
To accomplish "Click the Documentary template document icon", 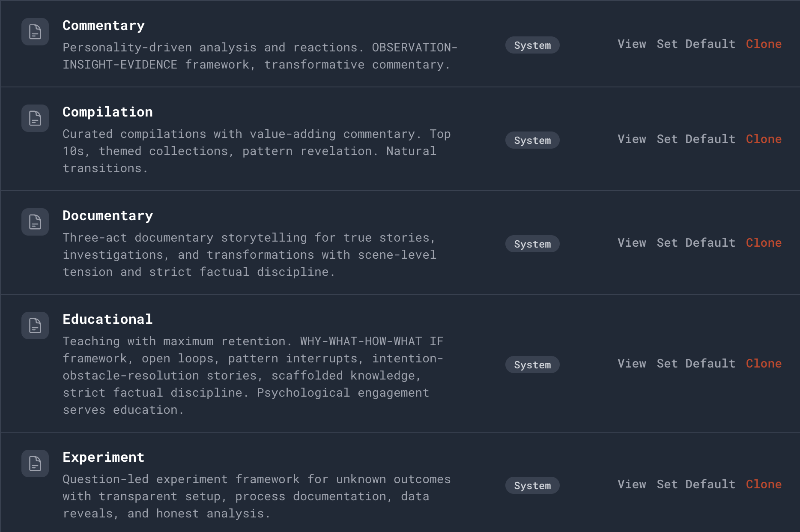I will pyautogui.click(x=35, y=222).
